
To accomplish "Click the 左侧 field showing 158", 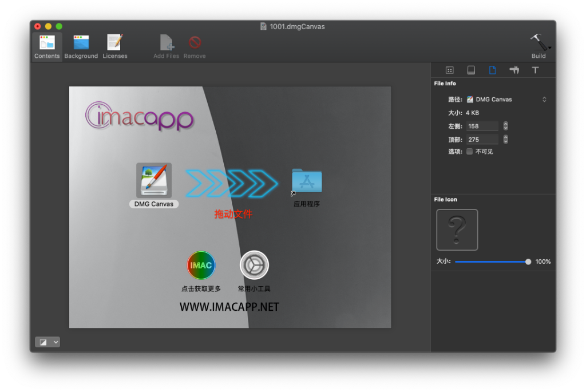I will pyautogui.click(x=482, y=126).
